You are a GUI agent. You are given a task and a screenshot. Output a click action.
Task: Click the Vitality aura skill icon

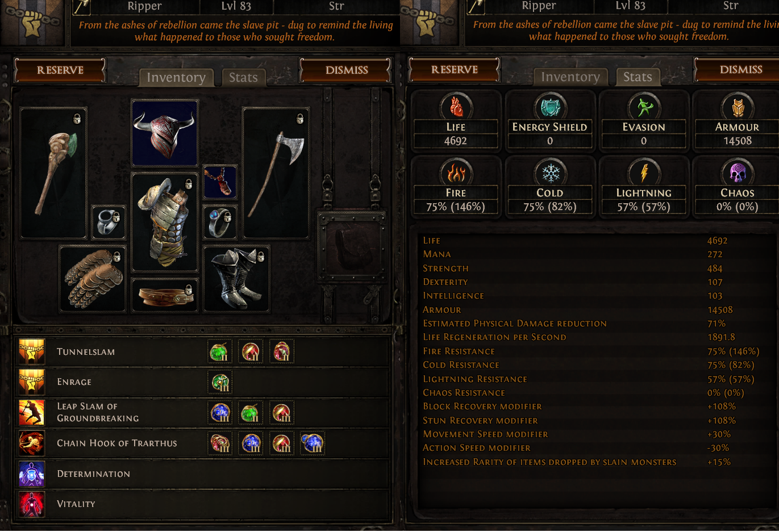point(32,504)
